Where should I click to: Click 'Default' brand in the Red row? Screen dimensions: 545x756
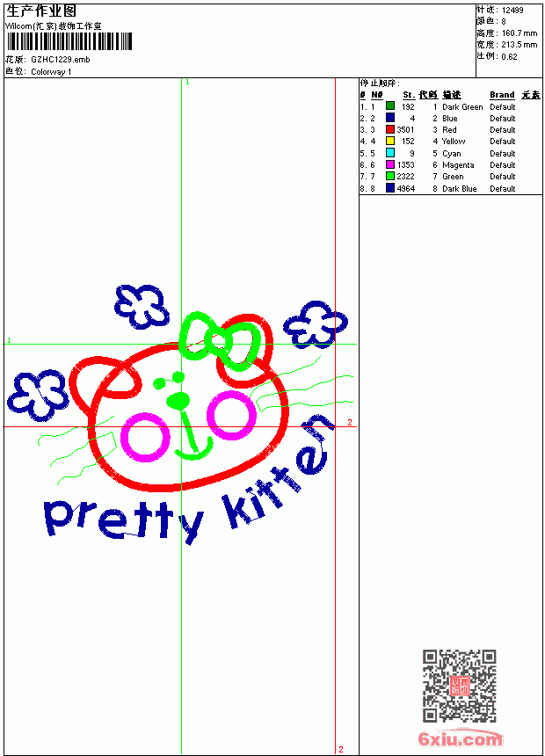[x=503, y=130]
